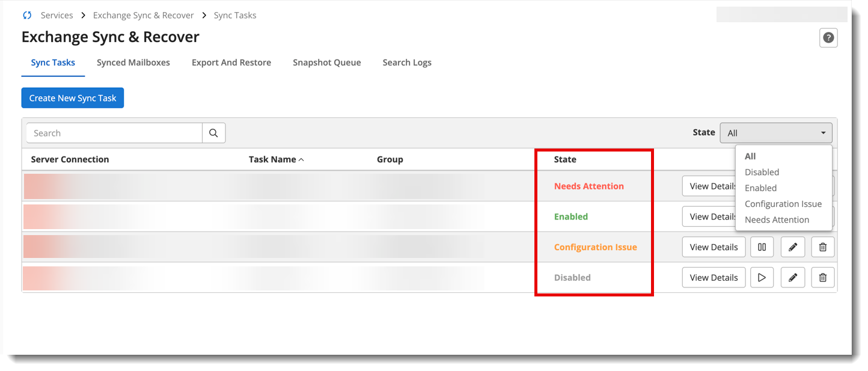Click into the Search input field
This screenshot has height=371, width=868.
click(x=114, y=133)
